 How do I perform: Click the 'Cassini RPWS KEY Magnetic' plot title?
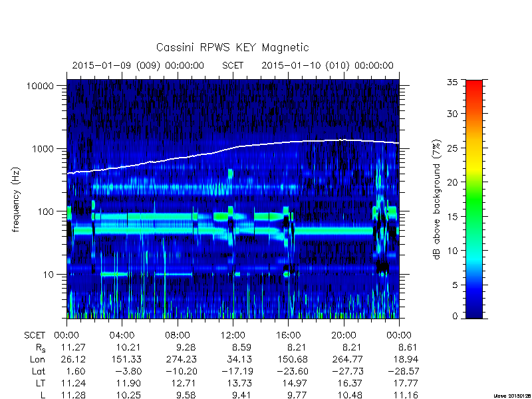coord(232,47)
